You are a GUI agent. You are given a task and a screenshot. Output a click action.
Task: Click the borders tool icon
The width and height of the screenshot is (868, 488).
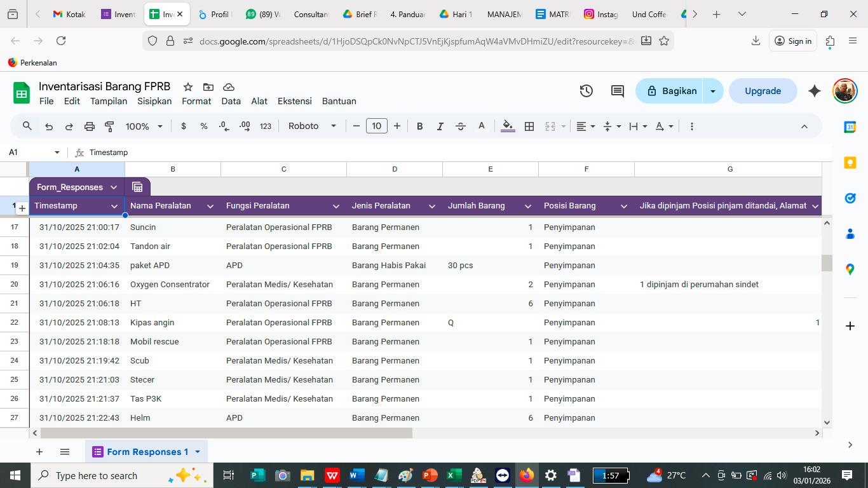tap(529, 126)
